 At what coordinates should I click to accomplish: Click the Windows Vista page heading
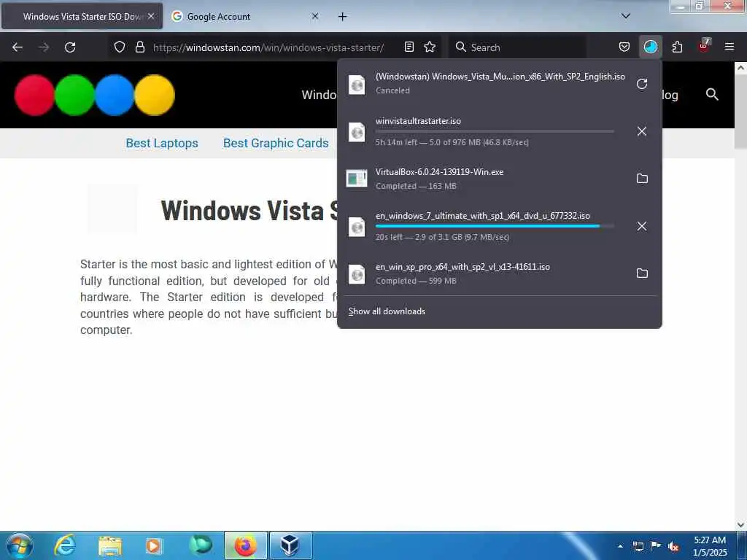(x=249, y=211)
